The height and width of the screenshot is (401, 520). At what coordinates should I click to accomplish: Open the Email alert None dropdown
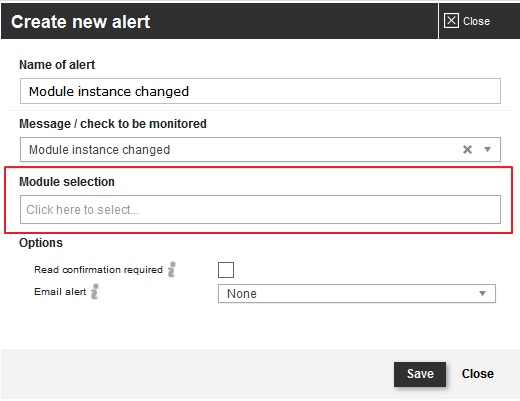click(x=357, y=294)
